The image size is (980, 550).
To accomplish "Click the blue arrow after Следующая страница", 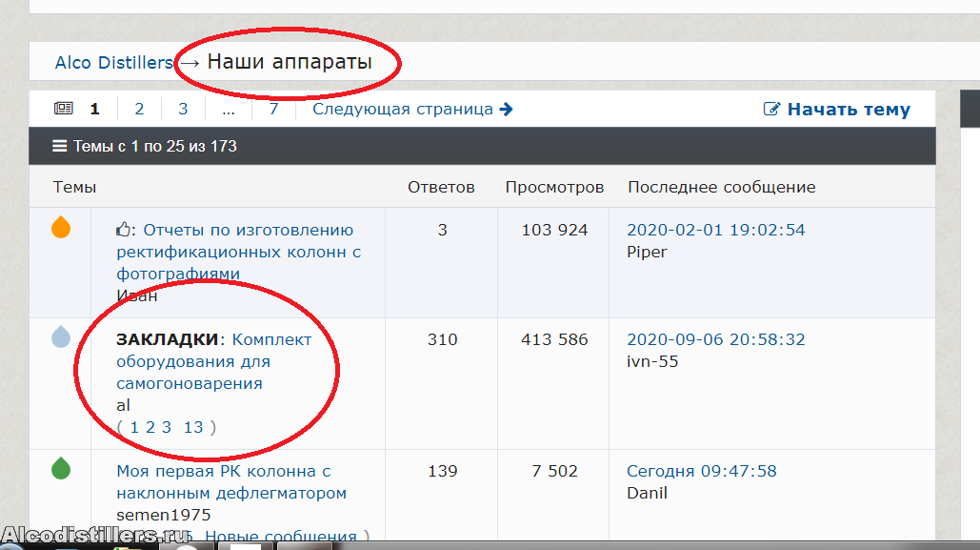I will click(507, 109).
